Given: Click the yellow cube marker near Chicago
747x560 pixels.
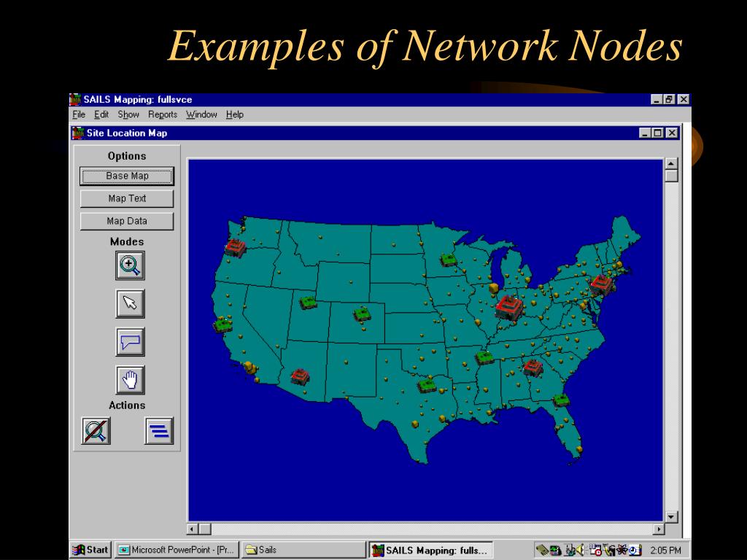Looking at the screenshot, I should pyautogui.click(x=494, y=287).
